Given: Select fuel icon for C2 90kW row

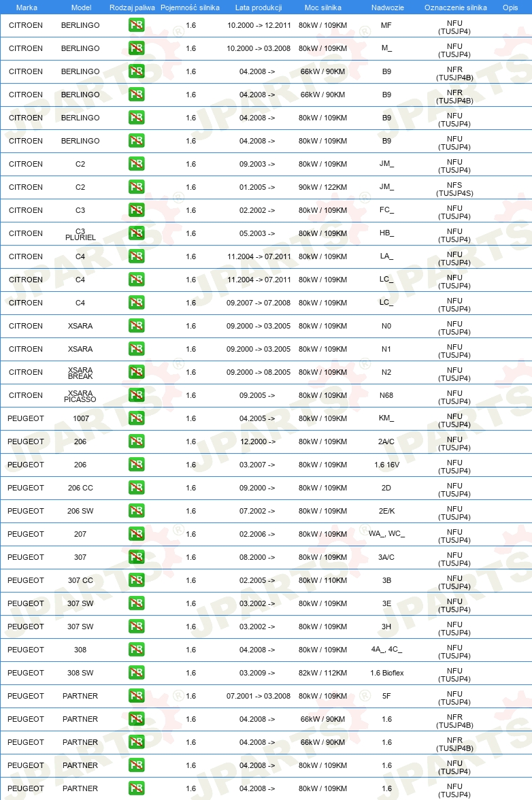Looking at the screenshot, I should point(136,186).
